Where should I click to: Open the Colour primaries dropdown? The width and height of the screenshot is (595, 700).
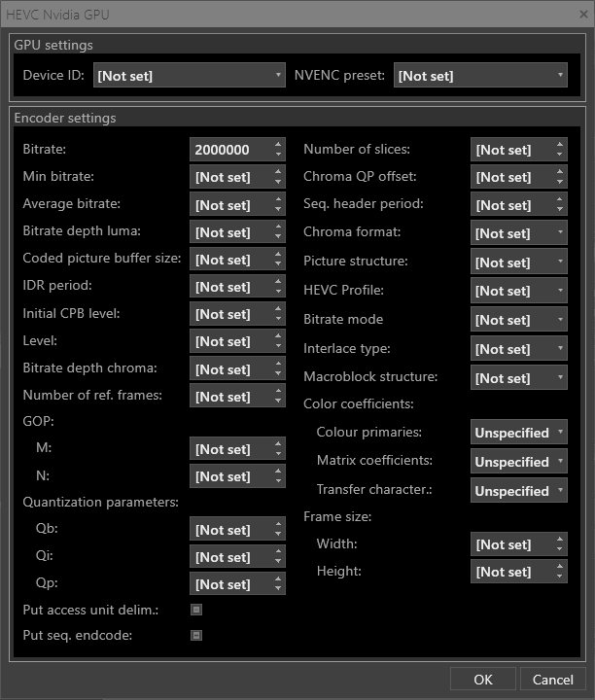pyautogui.click(x=518, y=432)
